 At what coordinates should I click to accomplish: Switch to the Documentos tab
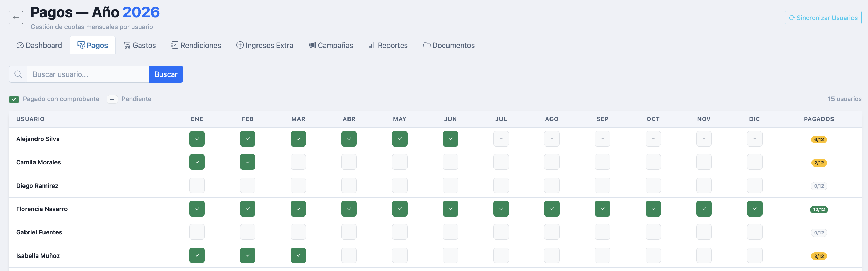(449, 45)
